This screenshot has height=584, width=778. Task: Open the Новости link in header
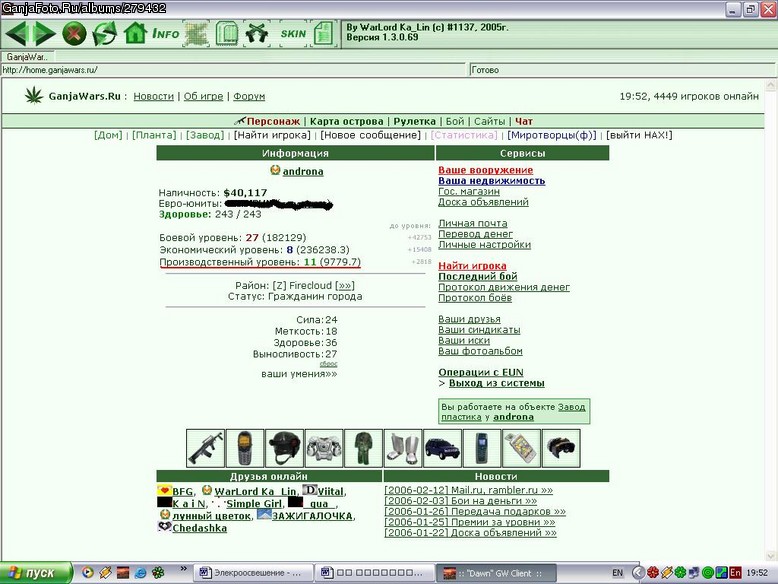click(154, 96)
